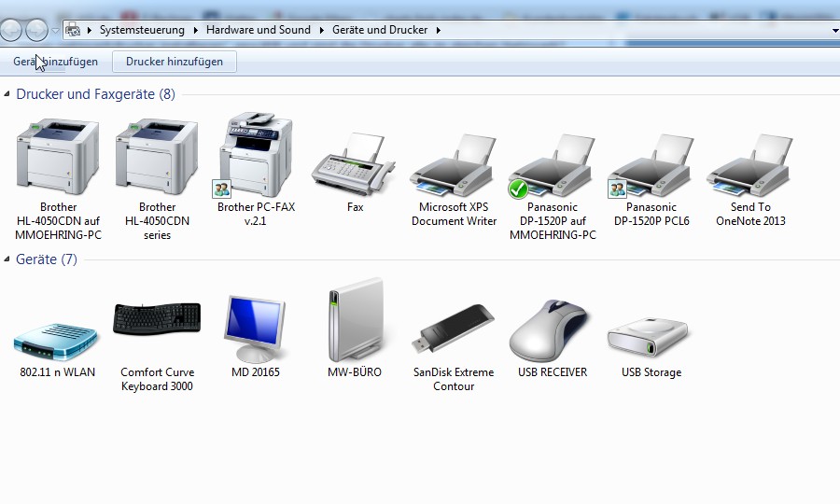
Task: Click the label 'MW-BÜRO'
Action: point(355,371)
